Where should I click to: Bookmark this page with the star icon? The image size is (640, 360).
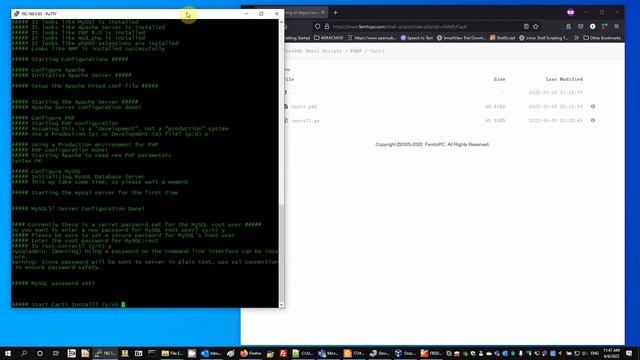536,27
